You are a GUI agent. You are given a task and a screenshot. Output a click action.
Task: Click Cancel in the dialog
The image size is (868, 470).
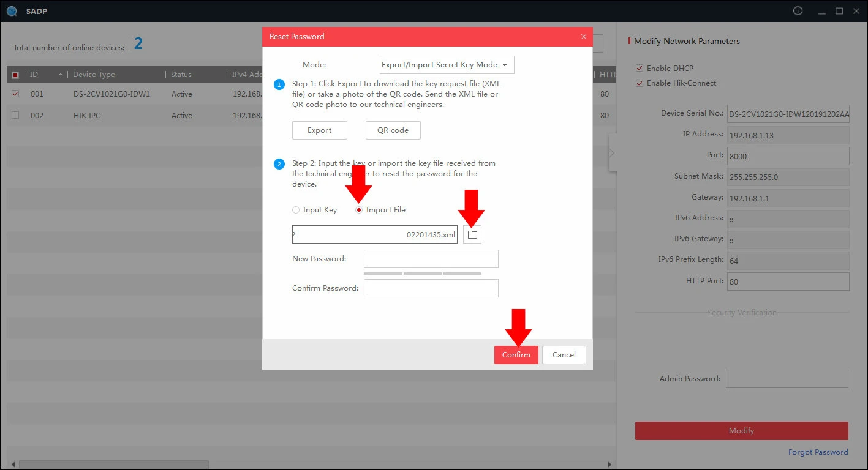pos(564,355)
